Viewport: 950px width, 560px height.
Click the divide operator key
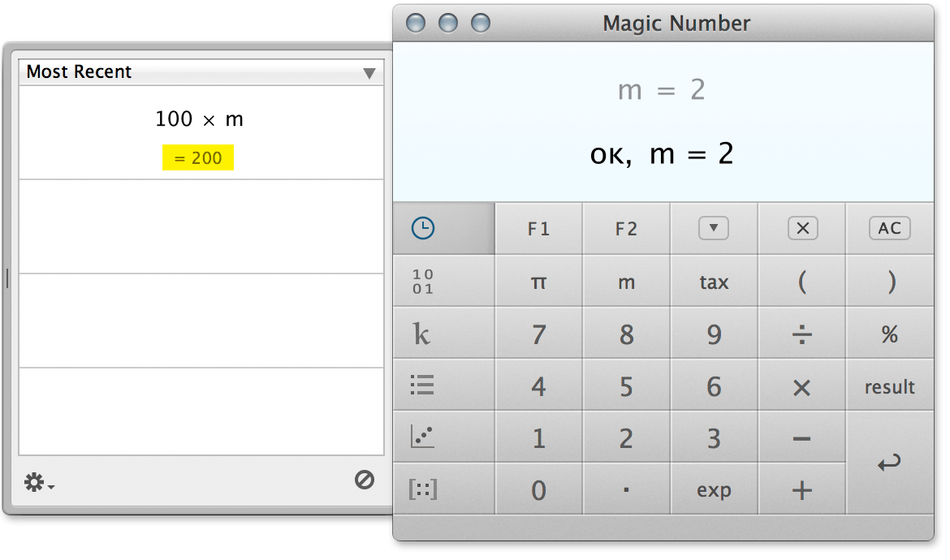[x=802, y=334]
